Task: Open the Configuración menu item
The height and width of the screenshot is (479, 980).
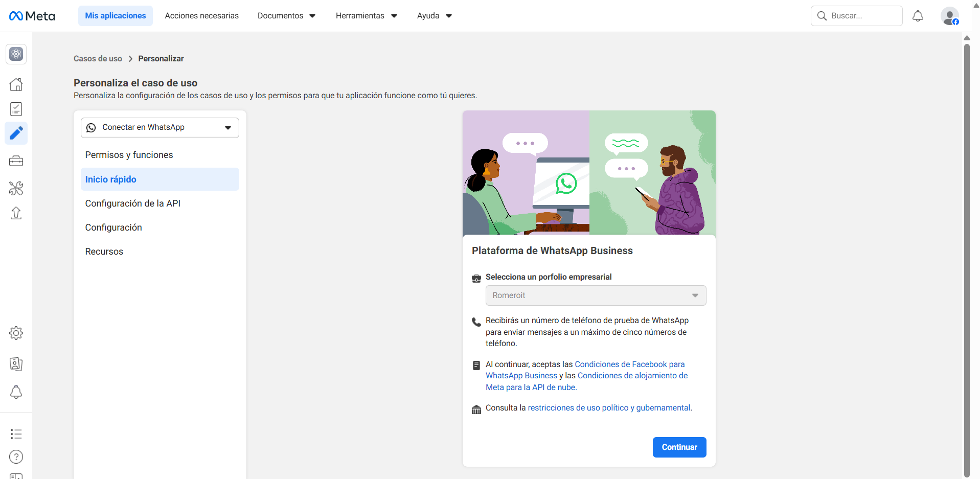Action: coord(160,227)
